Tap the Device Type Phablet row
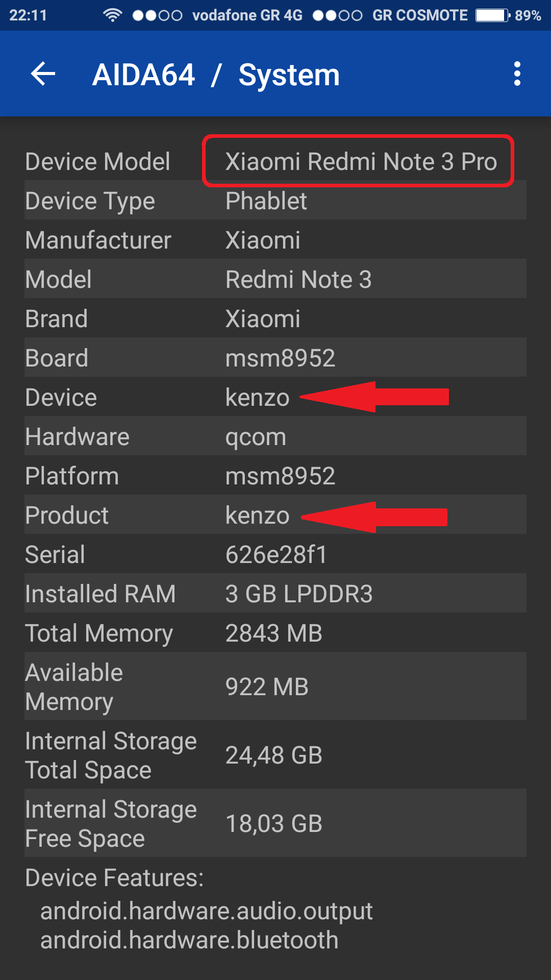This screenshot has width=551, height=980. (x=275, y=201)
